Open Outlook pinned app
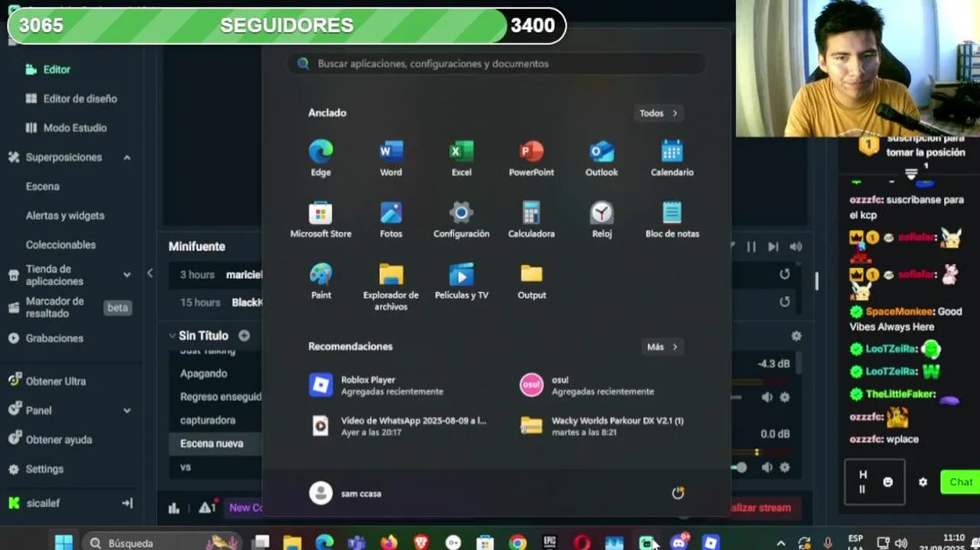The image size is (980, 550). pos(601,158)
